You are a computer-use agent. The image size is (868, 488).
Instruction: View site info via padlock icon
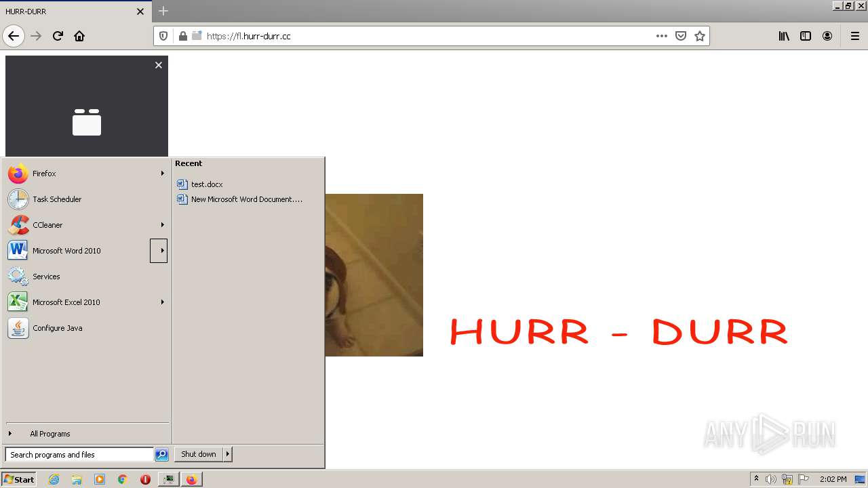pos(182,36)
